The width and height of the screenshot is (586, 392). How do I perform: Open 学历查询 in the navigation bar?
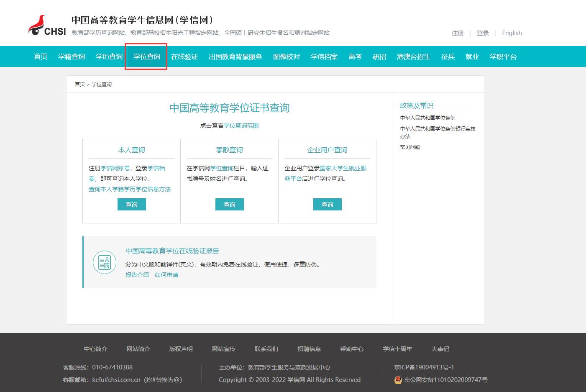coord(109,56)
